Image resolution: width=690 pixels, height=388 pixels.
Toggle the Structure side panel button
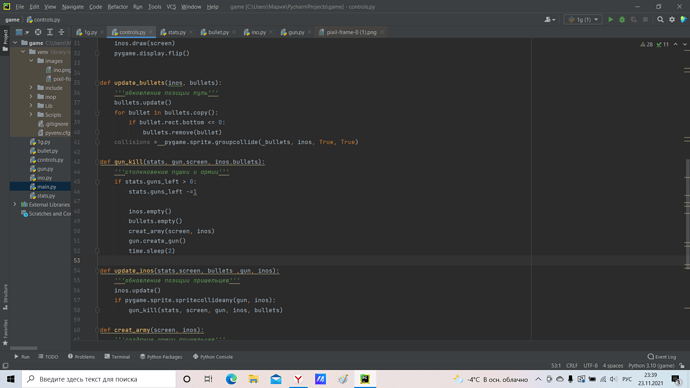pos(5,297)
